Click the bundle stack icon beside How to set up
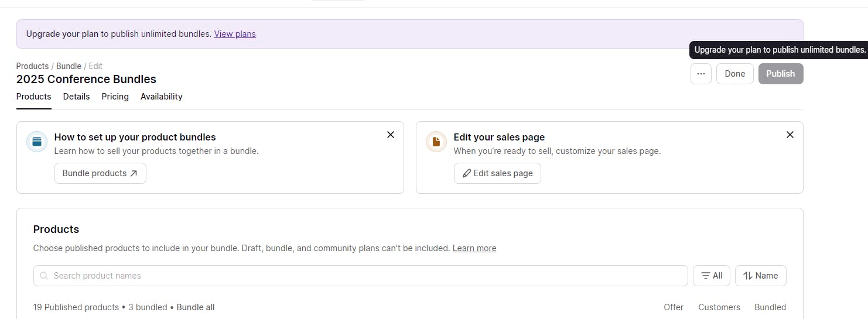 point(37,142)
